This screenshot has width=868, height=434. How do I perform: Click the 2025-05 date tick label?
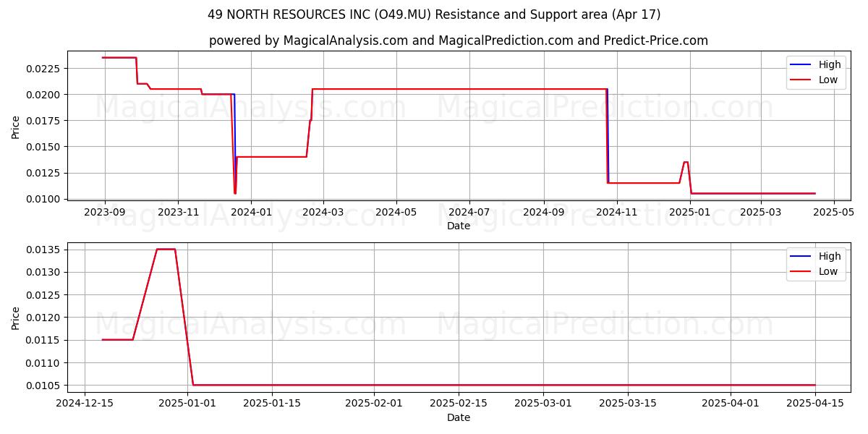834,212
